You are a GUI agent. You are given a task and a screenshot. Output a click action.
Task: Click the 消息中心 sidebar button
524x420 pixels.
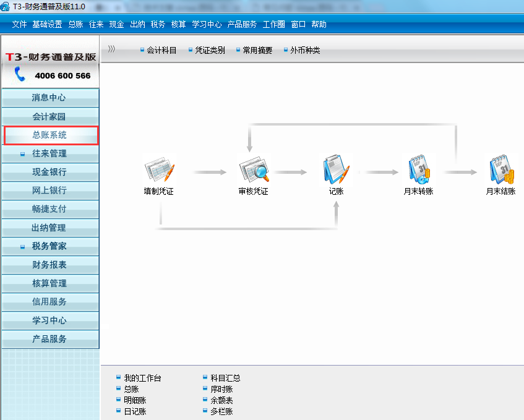[49, 98]
